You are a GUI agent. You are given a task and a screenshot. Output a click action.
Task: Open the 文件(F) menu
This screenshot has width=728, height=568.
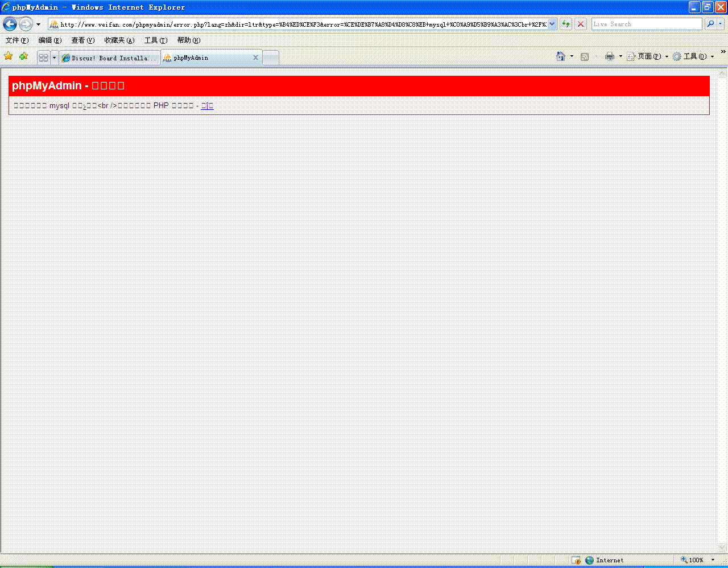pos(16,40)
